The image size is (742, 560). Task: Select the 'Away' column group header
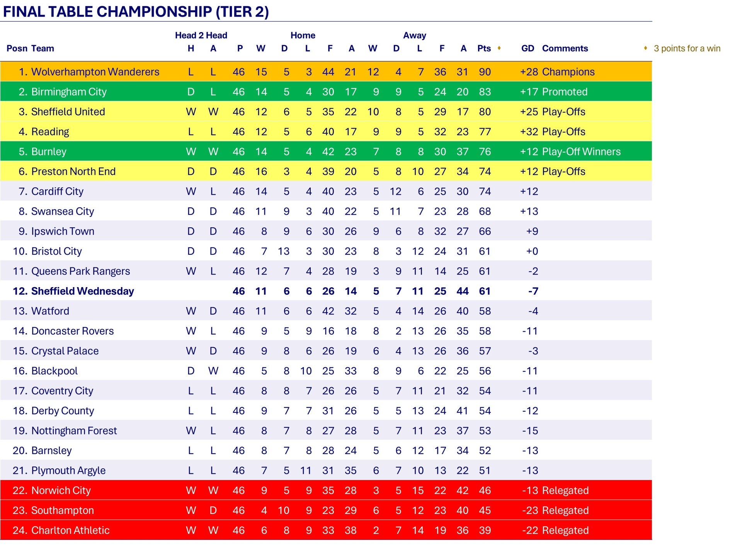coord(414,36)
